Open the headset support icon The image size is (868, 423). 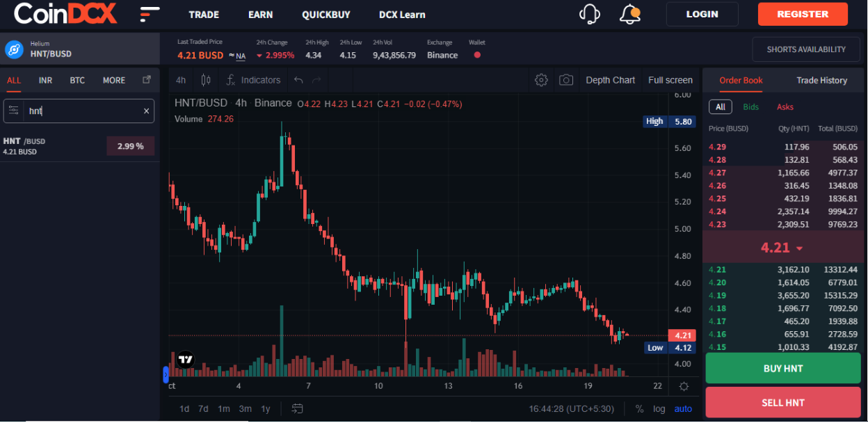click(589, 14)
